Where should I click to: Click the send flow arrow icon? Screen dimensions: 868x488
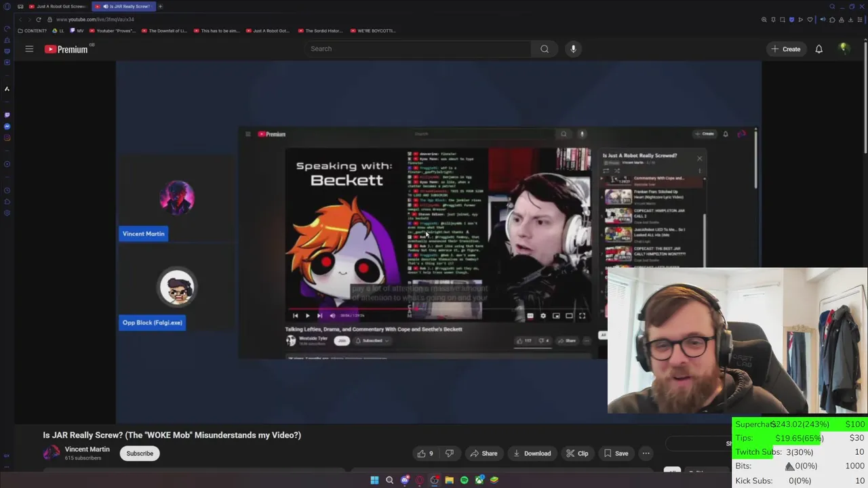coord(801,20)
